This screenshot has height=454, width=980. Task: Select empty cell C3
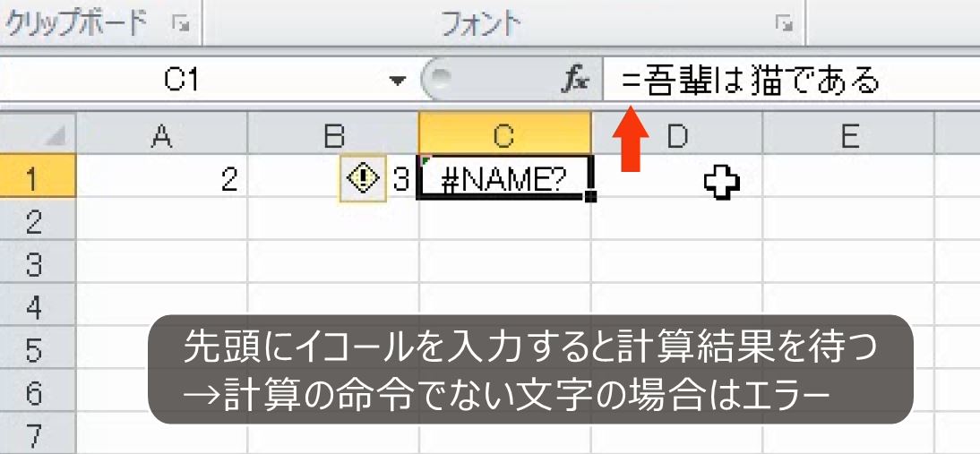click(x=505, y=262)
